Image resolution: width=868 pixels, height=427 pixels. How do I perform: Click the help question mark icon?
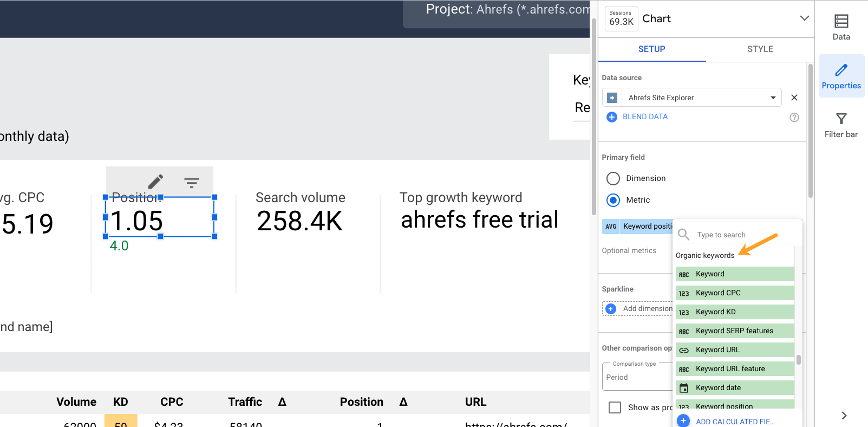[794, 117]
